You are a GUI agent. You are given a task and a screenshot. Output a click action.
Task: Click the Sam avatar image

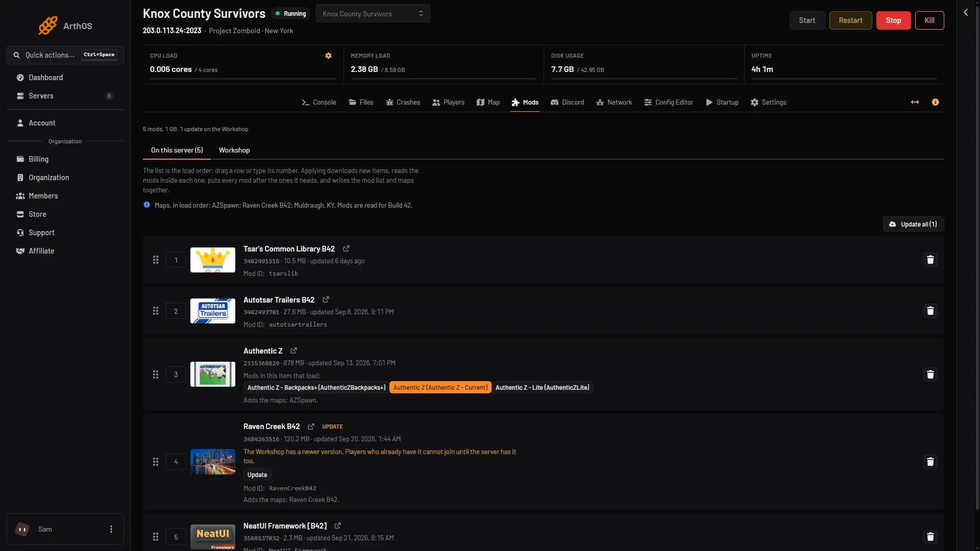click(x=22, y=529)
